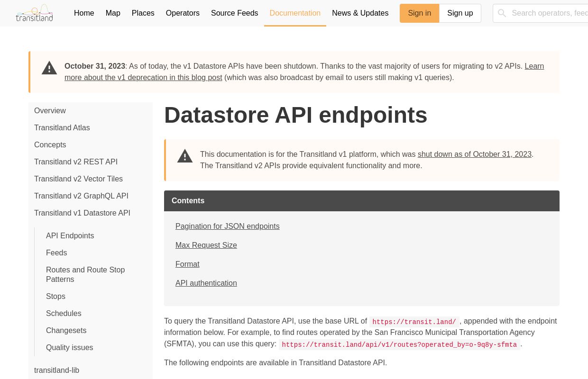The width and height of the screenshot is (588, 379).
Task: Click the Sign in button
Action: tap(420, 13)
